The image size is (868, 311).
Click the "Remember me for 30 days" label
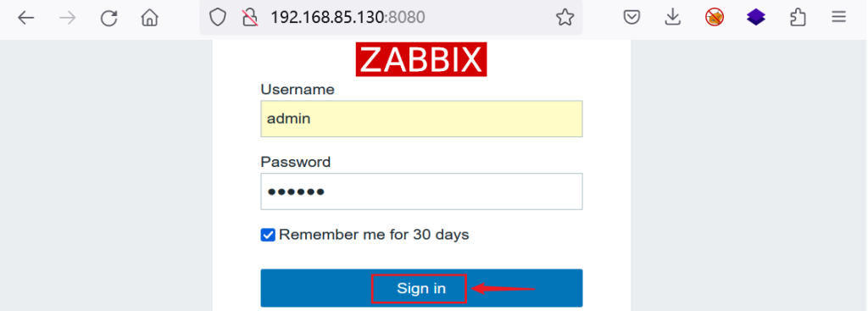374,235
